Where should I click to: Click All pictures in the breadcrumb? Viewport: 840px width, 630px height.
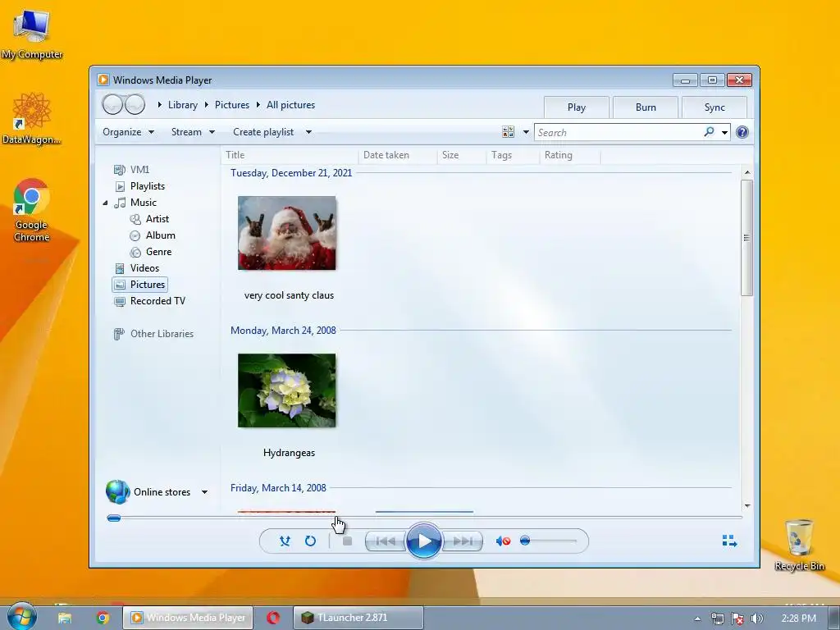point(291,105)
